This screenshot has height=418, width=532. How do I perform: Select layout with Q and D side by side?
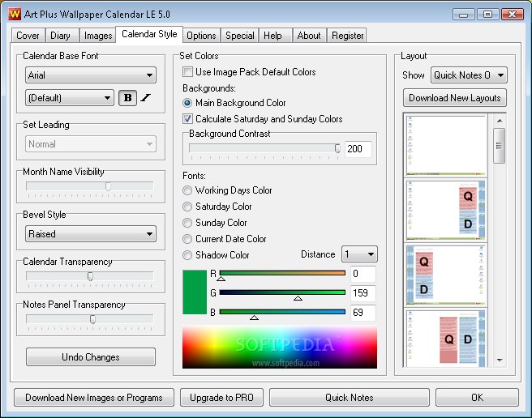coord(446,339)
